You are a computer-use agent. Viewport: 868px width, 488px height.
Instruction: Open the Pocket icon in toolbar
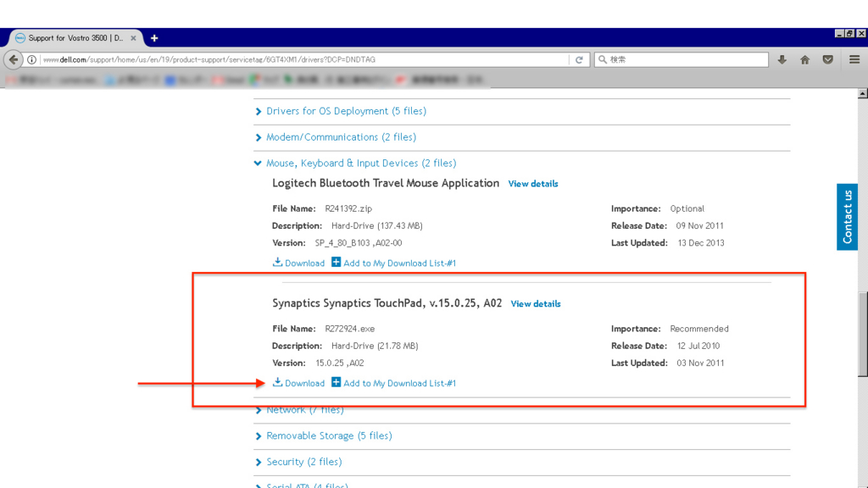[x=827, y=60]
